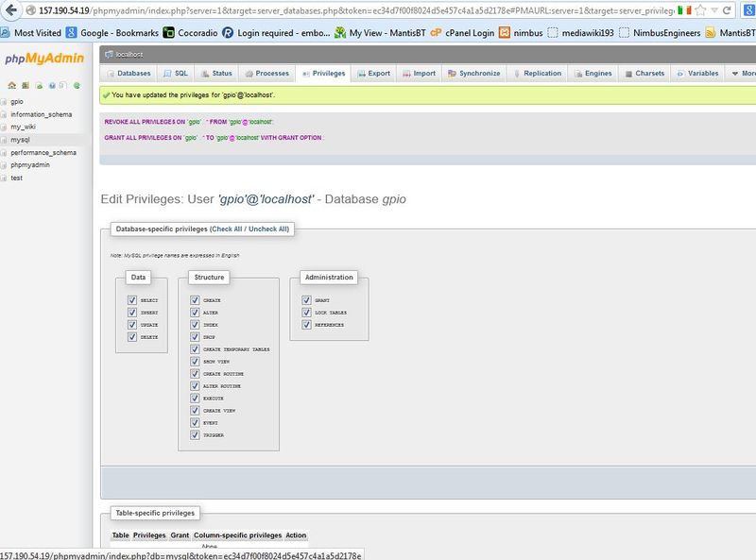Open the Export tab

click(373, 74)
